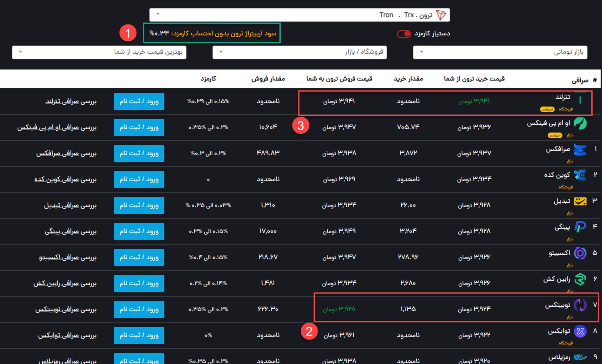The width and height of the screenshot is (602, 364).
Task: Click the توایکس exchange name
Action: pos(559,331)
